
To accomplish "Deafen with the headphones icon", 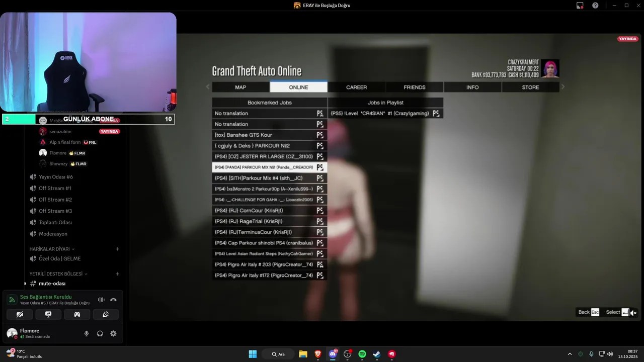I will point(100,333).
